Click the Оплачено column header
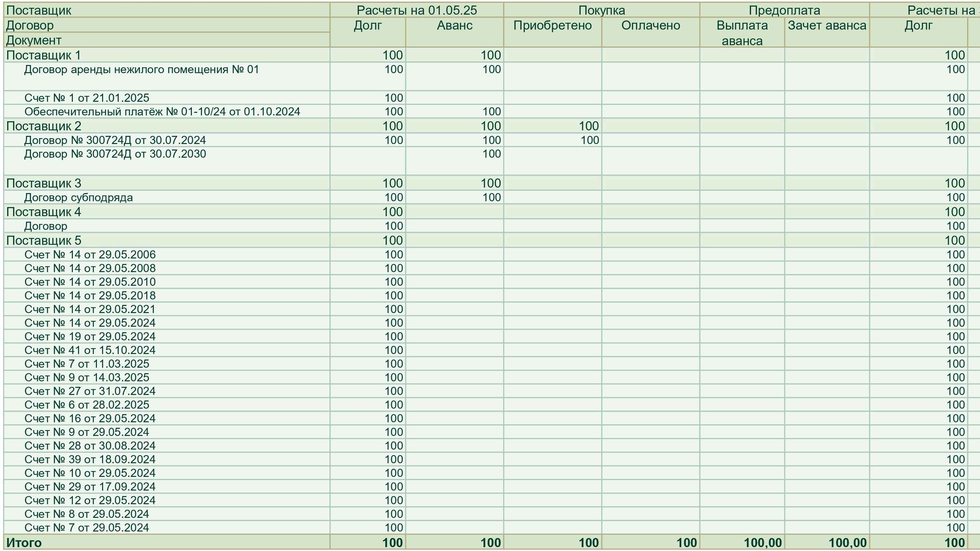The image size is (980, 551). 651,25
